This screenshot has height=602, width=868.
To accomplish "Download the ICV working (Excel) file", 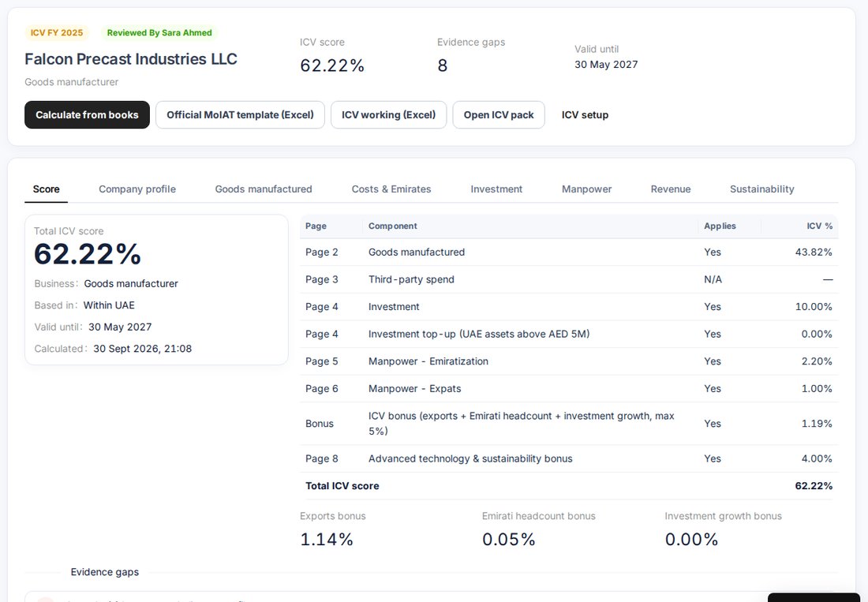I will (388, 114).
